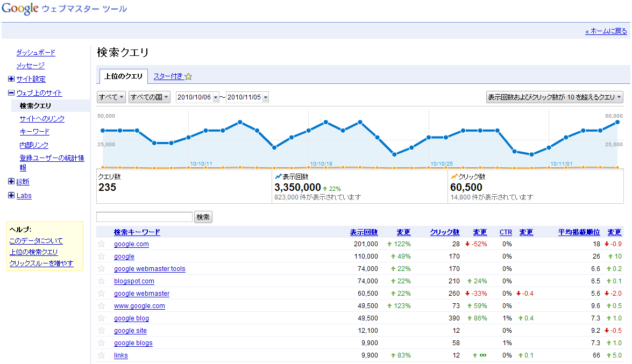The image size is (632, 364).
Task: Sort by 変更 header next to 表示回数
Action: (x=403, y=232)
